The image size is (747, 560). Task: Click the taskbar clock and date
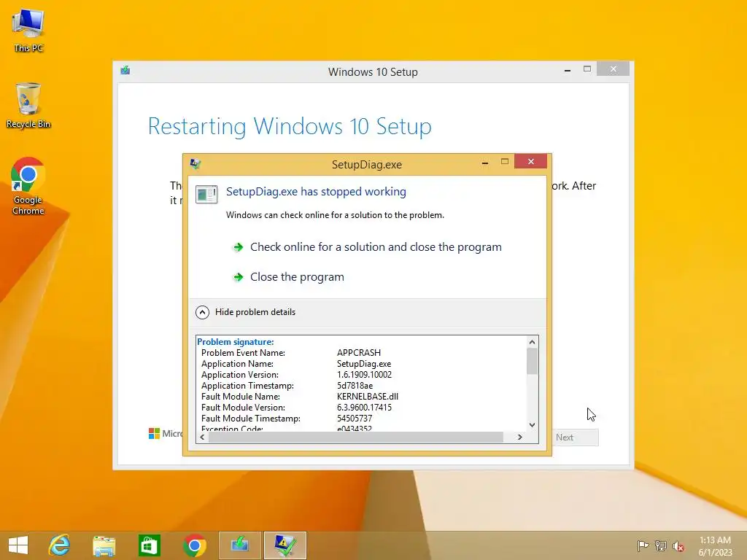(x=715, y=546)
